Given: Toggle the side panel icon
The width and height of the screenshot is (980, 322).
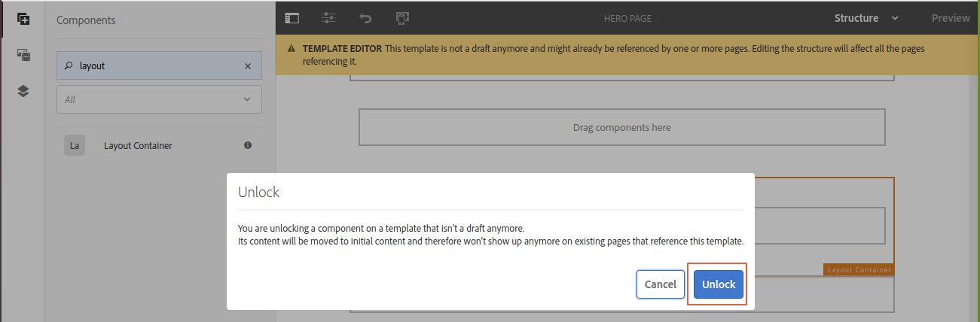Looking at the screenshot, I should [x=292, y=18].
